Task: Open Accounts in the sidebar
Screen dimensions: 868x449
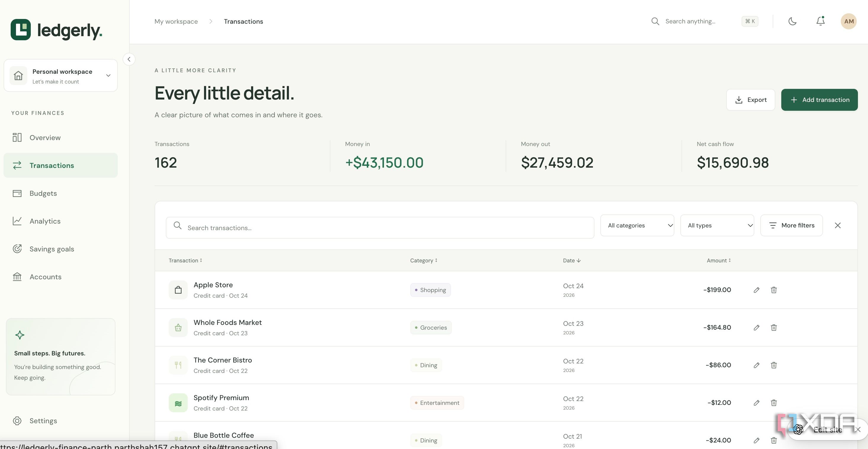Action: [61, 277]
